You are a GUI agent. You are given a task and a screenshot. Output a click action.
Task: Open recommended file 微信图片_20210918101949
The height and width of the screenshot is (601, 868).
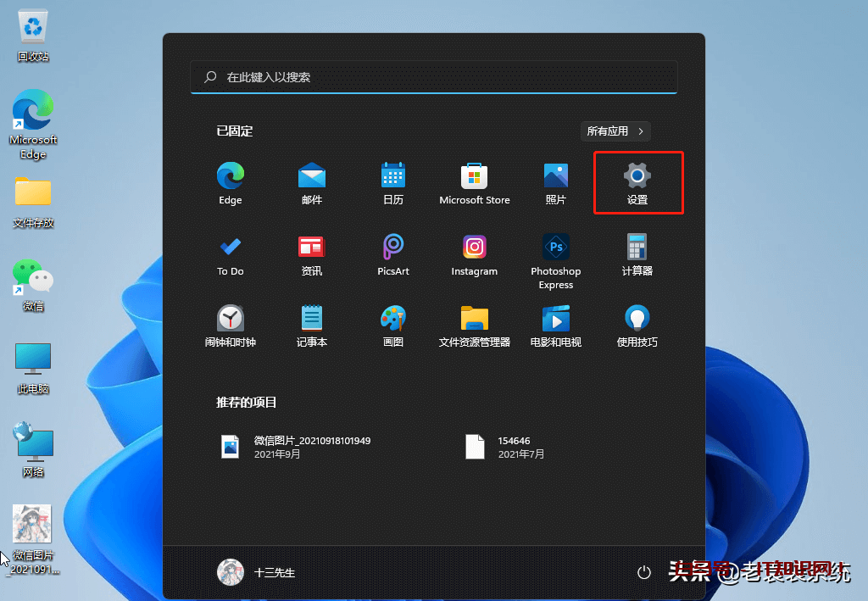tap(296, 448)
